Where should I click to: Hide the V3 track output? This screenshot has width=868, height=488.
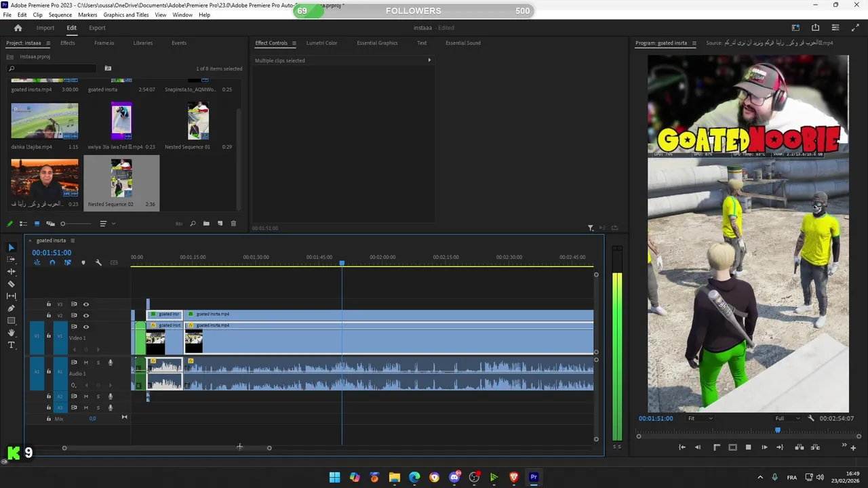pos(85,304)
